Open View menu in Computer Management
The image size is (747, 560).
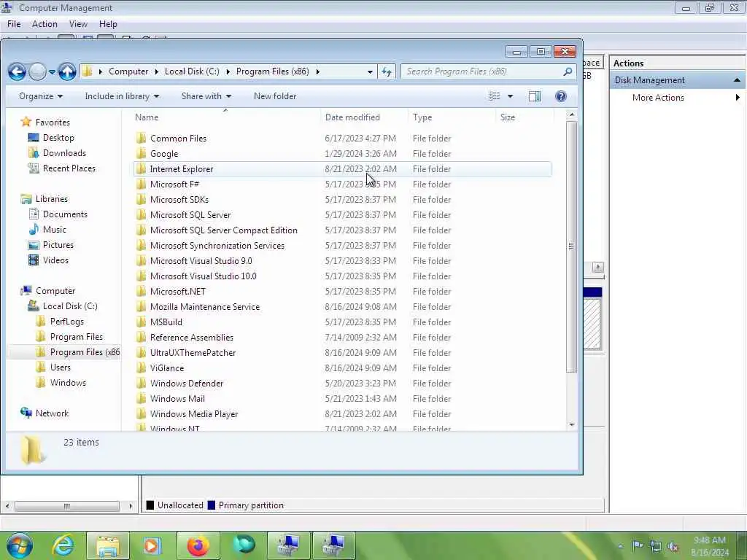78,24
